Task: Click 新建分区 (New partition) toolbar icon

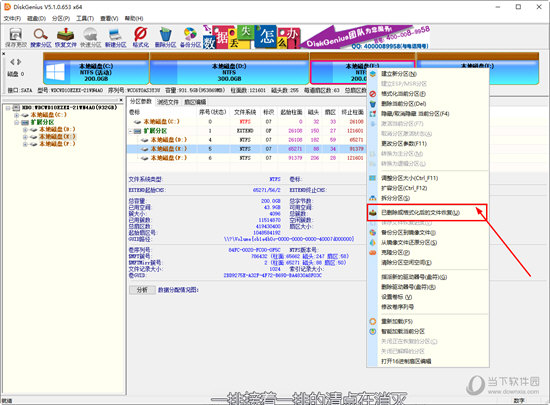Action: point(115,38)
